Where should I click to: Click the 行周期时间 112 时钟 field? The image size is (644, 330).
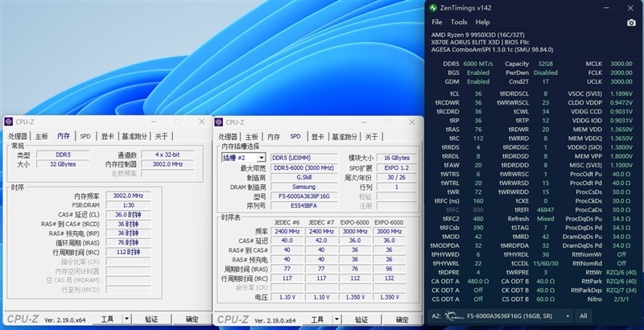click(128, 252)
